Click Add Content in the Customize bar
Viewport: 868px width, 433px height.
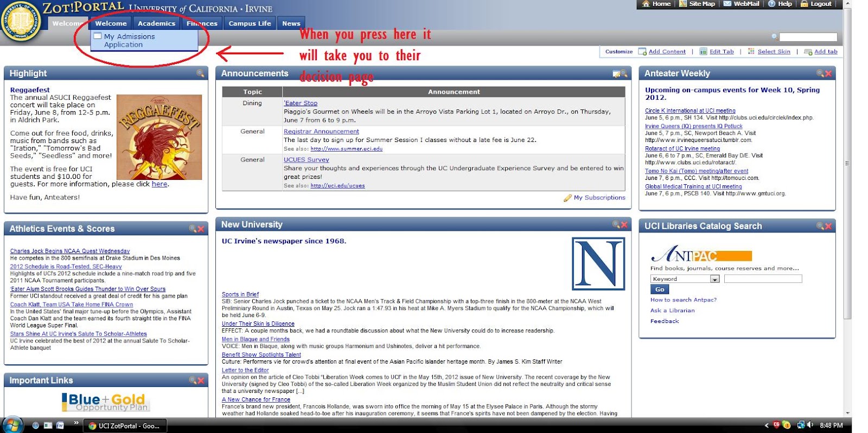coord(667,51)
